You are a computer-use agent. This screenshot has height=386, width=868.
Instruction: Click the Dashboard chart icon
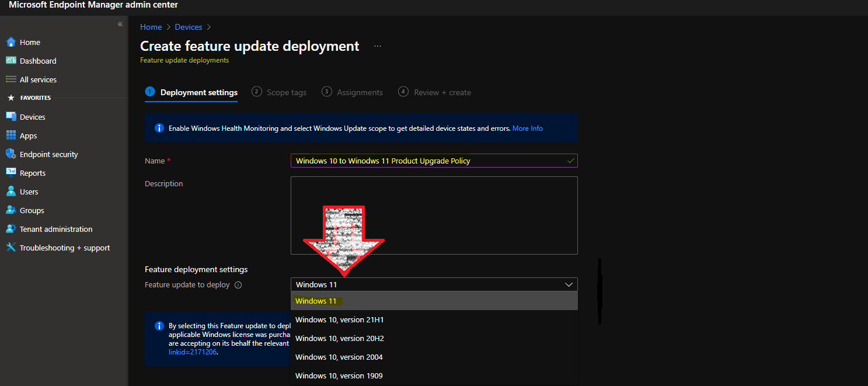click(11, 61)
